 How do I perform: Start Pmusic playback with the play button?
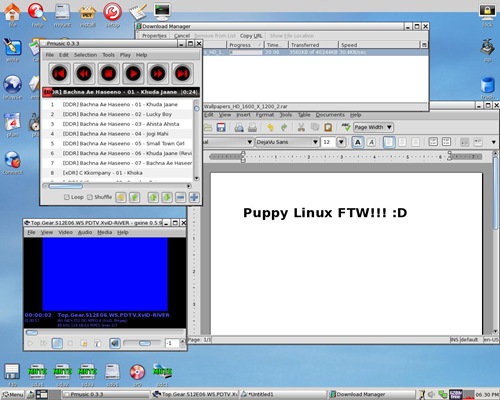point(133,73)
